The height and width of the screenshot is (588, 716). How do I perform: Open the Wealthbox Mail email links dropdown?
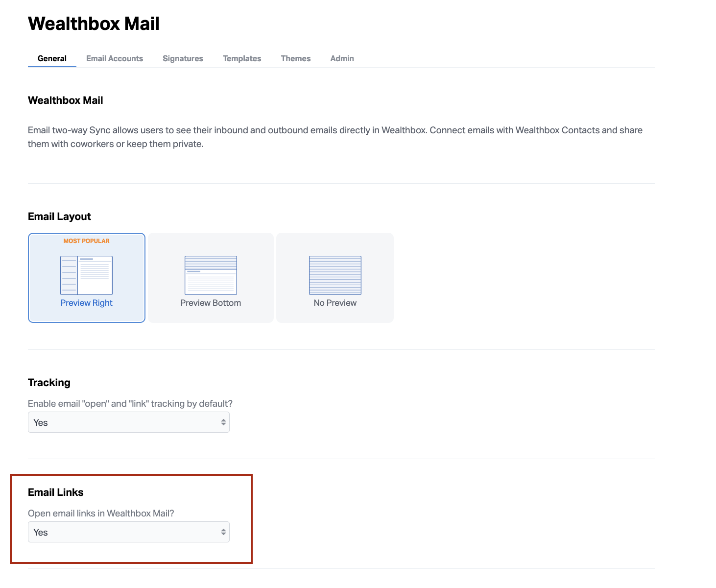122,532
